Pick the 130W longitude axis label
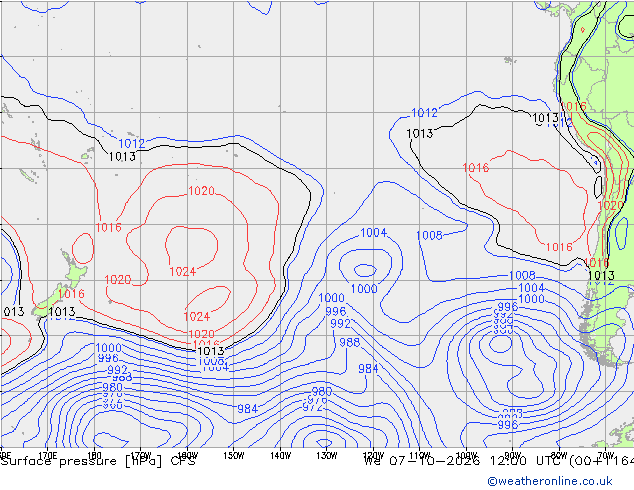This screenshot has width=634, height=490. point(327,455)
